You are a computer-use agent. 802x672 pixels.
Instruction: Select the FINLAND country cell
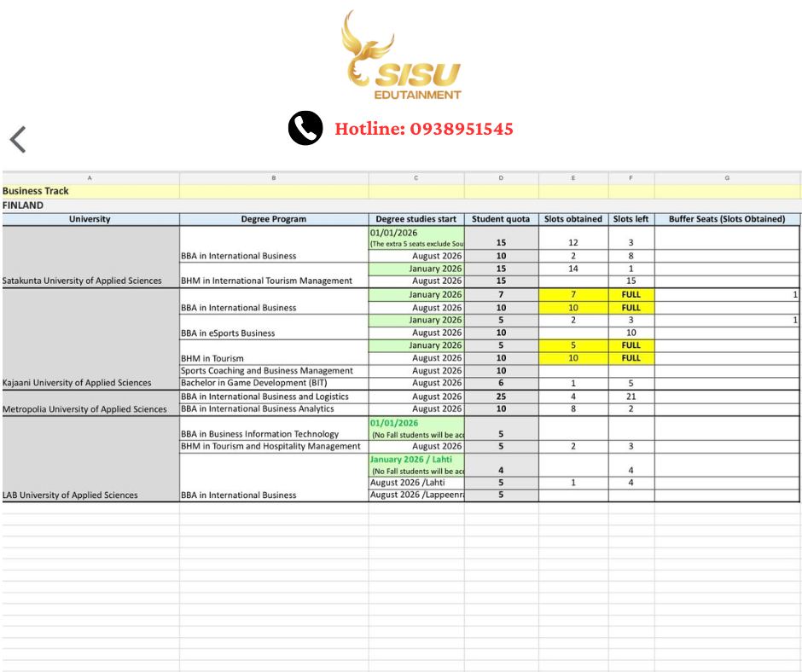[90, 206]
